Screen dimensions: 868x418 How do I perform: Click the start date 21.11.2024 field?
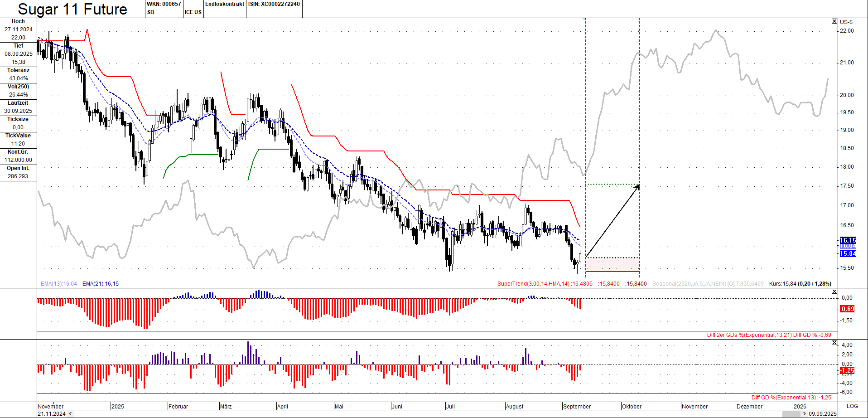(x=52, y=414)
